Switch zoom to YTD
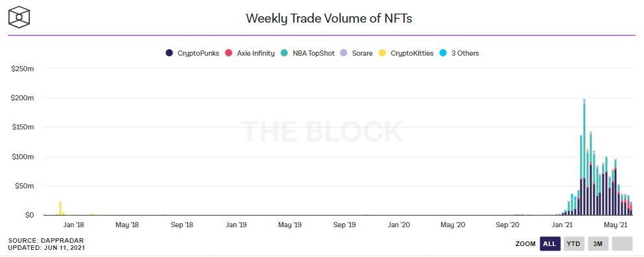This screenshot has height=257, width=644. tap(574, 244)
